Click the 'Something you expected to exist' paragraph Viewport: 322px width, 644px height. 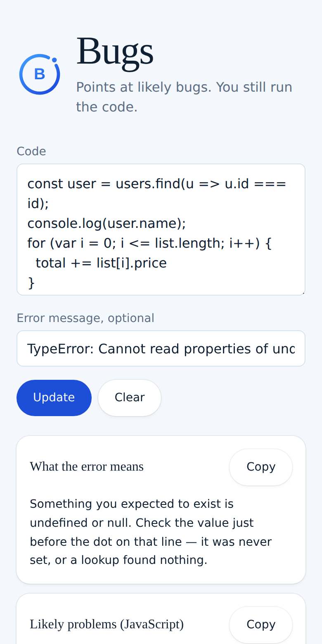151,532
